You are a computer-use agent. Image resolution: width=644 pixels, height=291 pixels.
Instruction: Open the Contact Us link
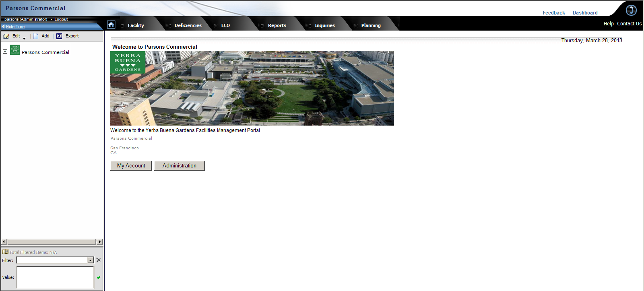[629, 24]
